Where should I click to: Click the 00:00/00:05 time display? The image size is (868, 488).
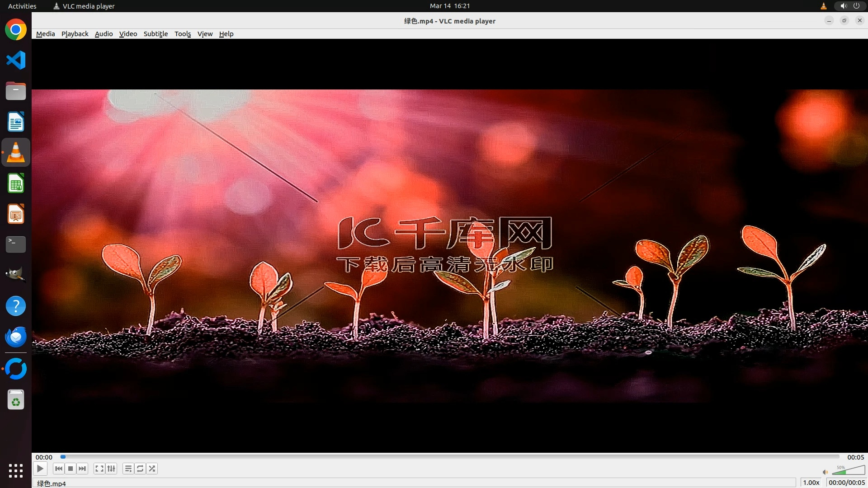pyautogui.click(x=846, y=483)
